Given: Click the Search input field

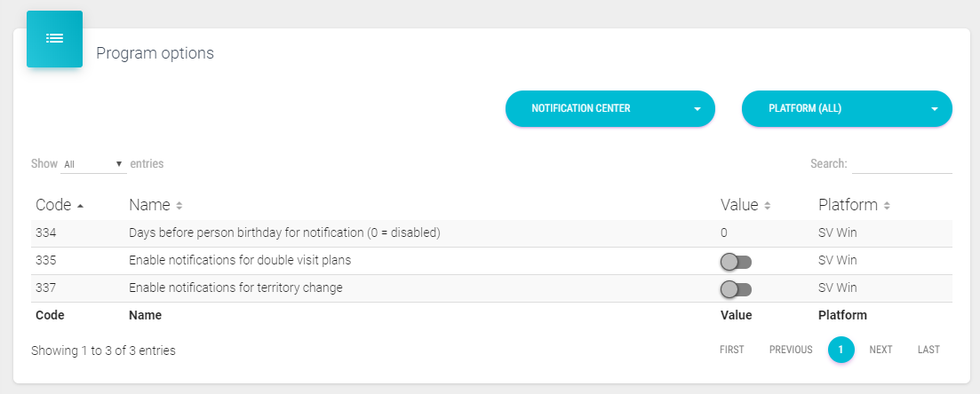Looking at the screenshot, I should pos(902,164).
